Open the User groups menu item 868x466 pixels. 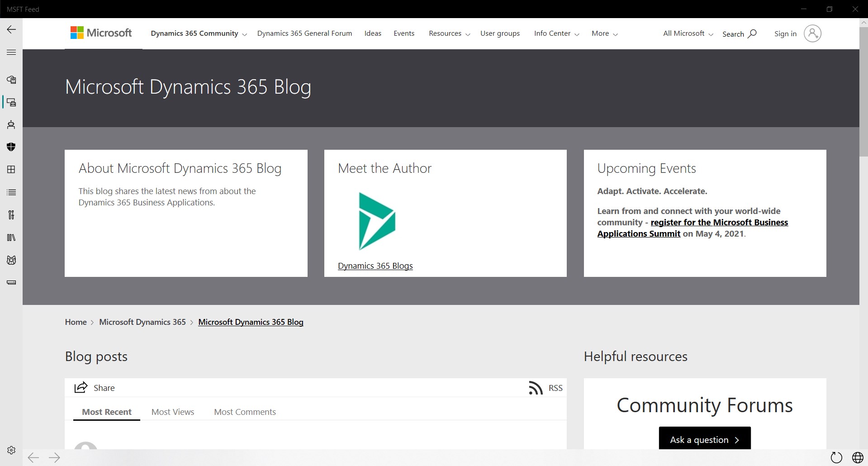[500, 33]
